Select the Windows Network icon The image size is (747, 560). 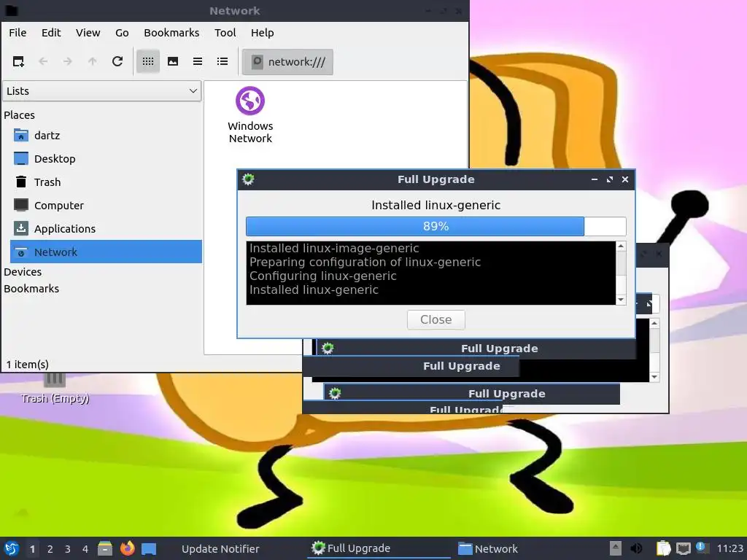(x=250, y=114)
